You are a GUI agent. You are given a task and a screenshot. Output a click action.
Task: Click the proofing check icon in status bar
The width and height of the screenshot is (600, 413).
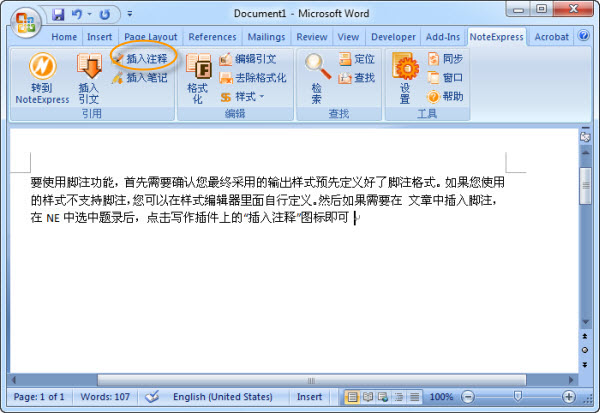pyautogui.click(x=152, y=397)
